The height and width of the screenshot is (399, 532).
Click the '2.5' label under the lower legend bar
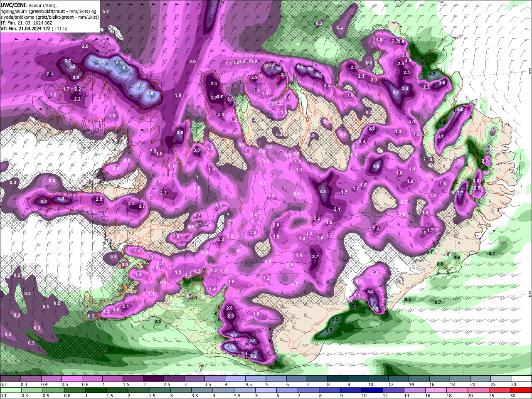click(152, 396)
